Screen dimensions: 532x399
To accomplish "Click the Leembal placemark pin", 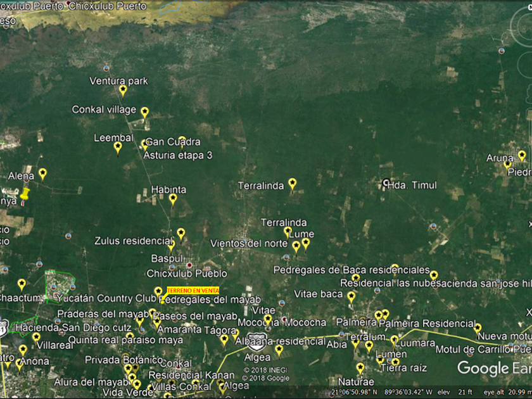I will [x=118, y=148].
